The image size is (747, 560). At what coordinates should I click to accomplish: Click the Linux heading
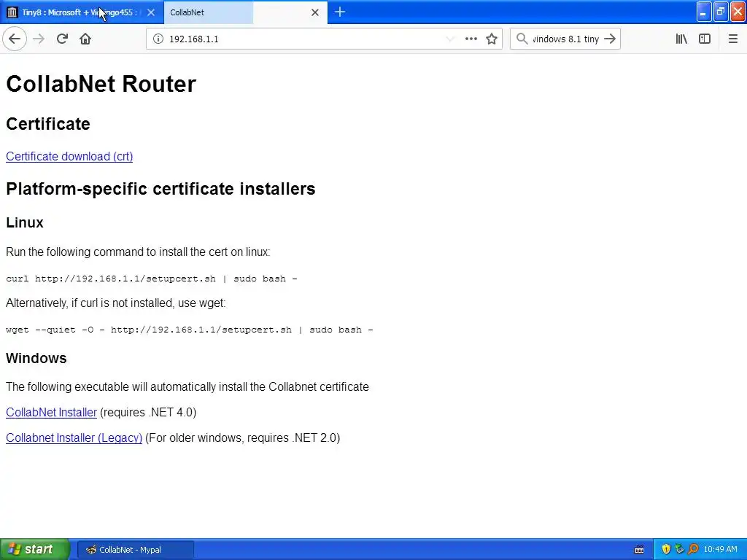tap(25, 222)
